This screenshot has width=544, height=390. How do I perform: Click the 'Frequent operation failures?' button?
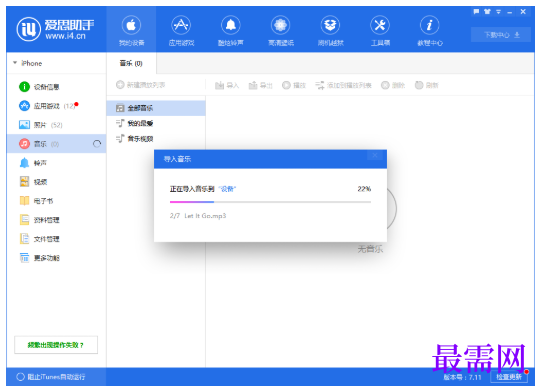click(x=56, y=345)
